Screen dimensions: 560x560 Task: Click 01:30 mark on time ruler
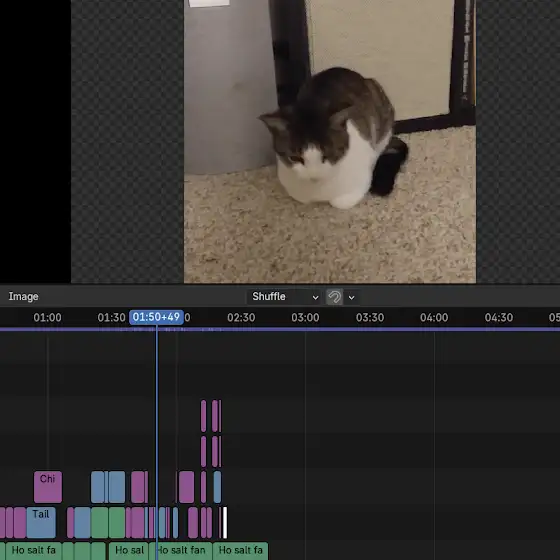(x=111, y=318)
